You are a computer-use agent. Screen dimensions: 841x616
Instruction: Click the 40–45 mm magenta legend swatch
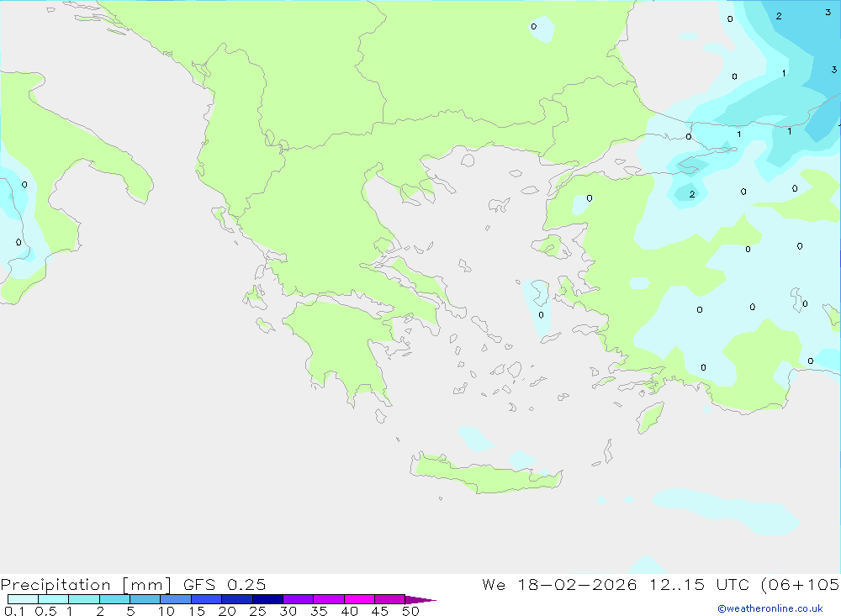coord(359,599)
